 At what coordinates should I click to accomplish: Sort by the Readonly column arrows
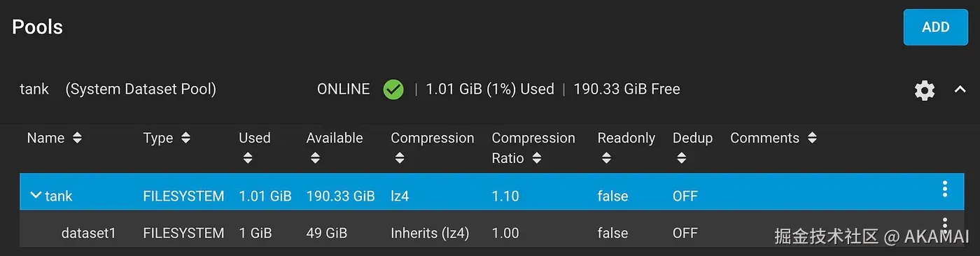[x=606, y=159]
